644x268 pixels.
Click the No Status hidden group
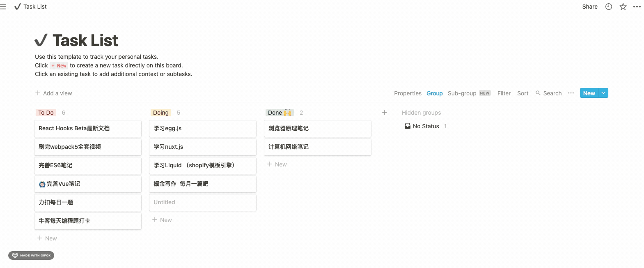pyautogui.click(x=426, y=126)
